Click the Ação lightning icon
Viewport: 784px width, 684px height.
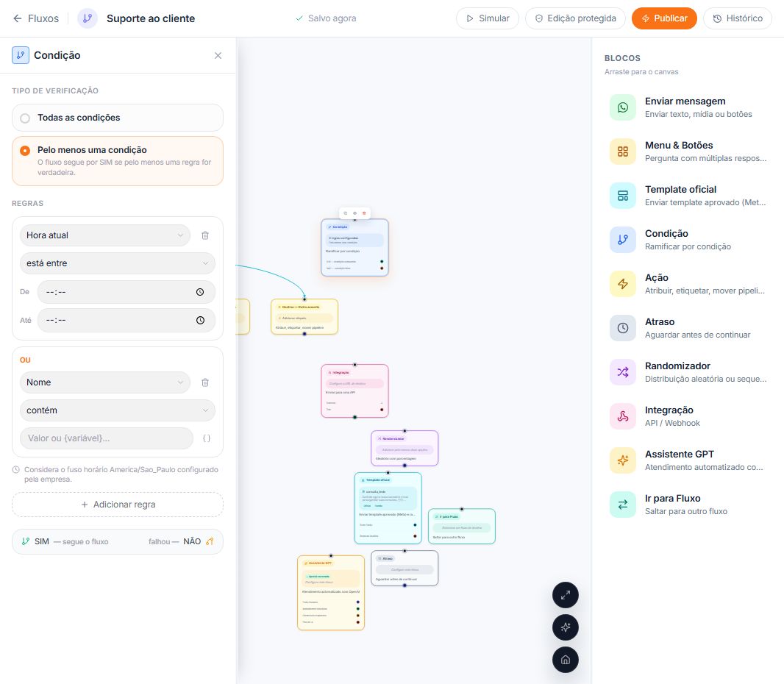(622, 284)
